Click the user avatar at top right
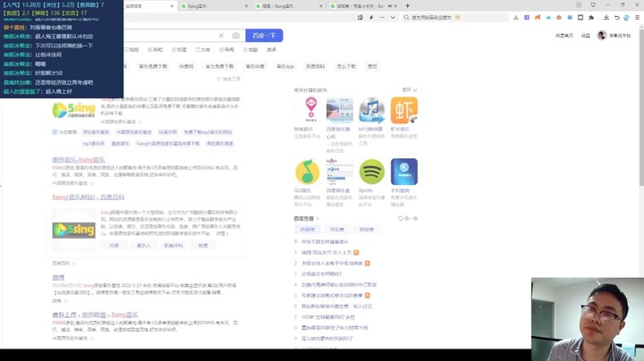Image resolution: width=644 pixels, height=361 pixels. (x=602, y=36)
